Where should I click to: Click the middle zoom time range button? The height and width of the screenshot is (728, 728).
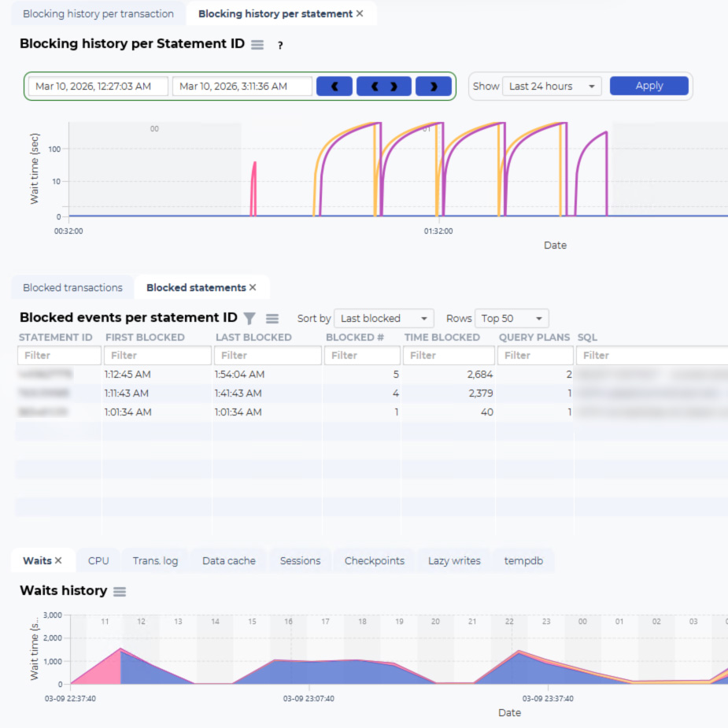383,87
